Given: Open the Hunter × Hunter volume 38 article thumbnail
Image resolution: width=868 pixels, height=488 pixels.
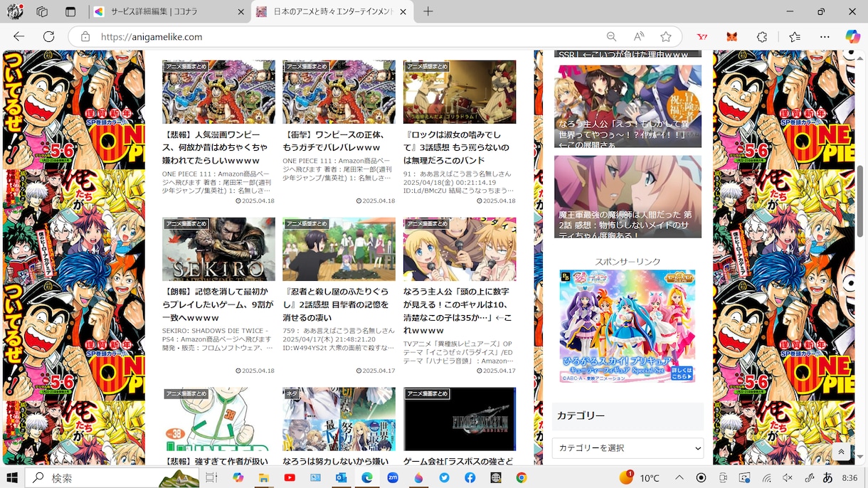Looking at the screenshot, I should (218, 419).
